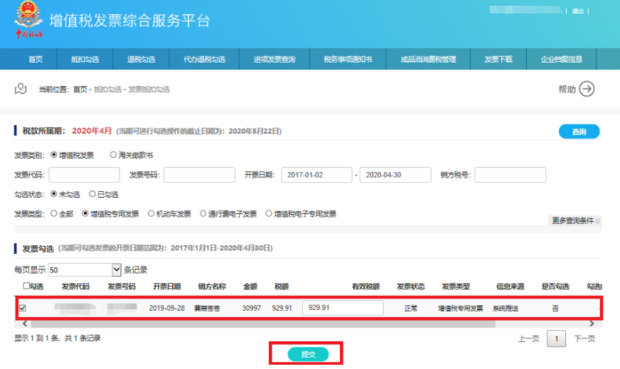Click the end date field 2020-04-30
The image size is (620, 369).
pos(395,175)
